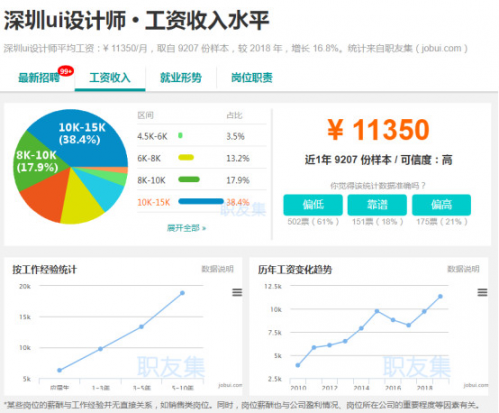The height and width of the screenshot is (413, 499).
Task: Open the 岗位职责 tab
Action: [252, 78]
